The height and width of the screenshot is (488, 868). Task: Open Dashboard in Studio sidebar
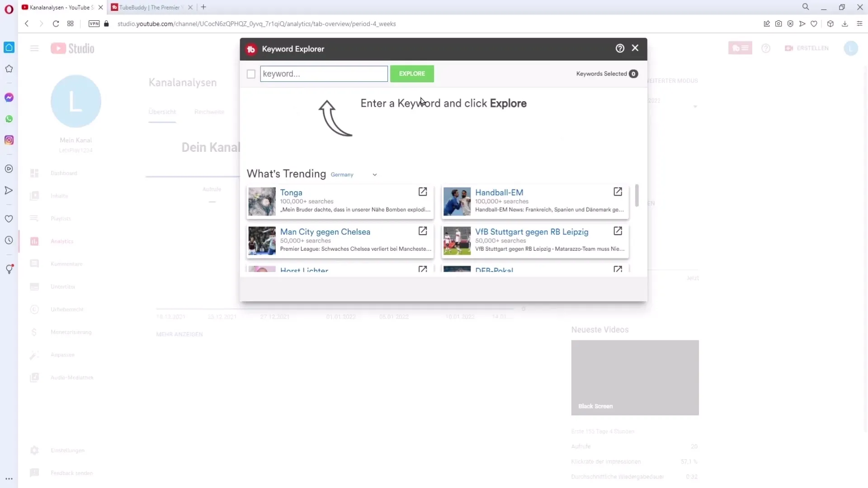pyautogui.click(x=64, y=173)
